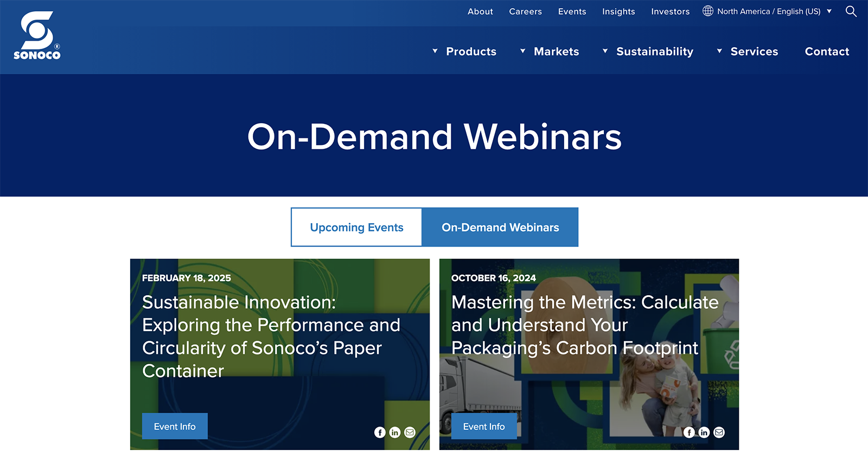Email the October 16 webinar
Image resolution: width=868 pixels, height=456 pixels.
719,432
